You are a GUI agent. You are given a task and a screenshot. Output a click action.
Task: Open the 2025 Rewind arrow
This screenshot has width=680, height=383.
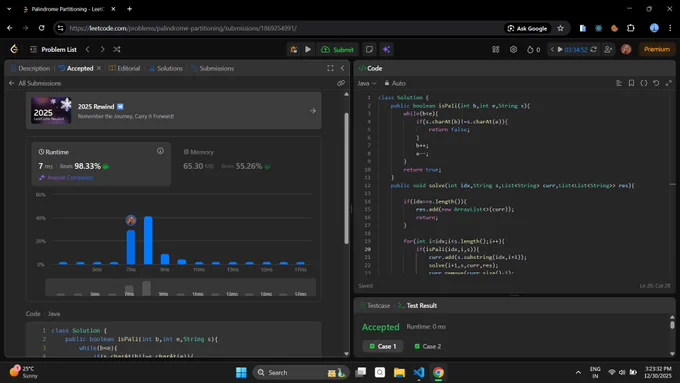coord(313,111)
